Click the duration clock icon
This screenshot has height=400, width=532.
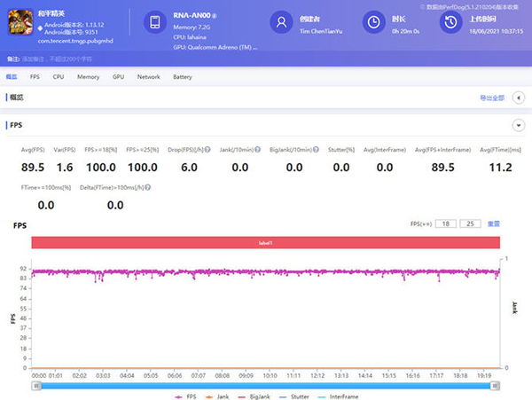(x=376, y=21)
